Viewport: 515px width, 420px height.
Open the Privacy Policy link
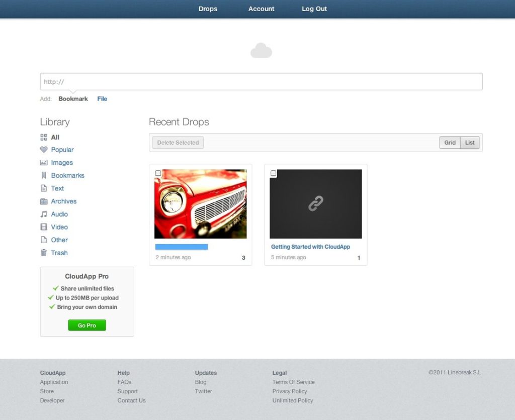[x=290, y=391]
